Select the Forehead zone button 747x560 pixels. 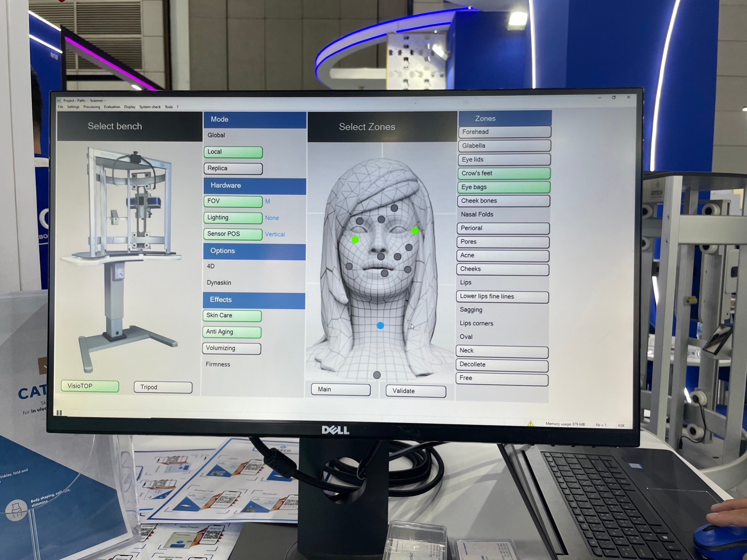tap(505, 132)
